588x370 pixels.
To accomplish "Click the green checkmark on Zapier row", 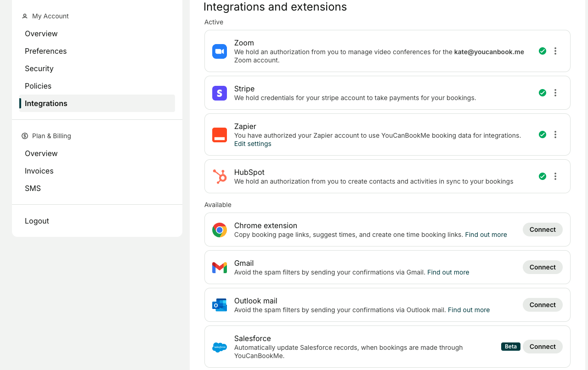I will (x=543, y=135).
